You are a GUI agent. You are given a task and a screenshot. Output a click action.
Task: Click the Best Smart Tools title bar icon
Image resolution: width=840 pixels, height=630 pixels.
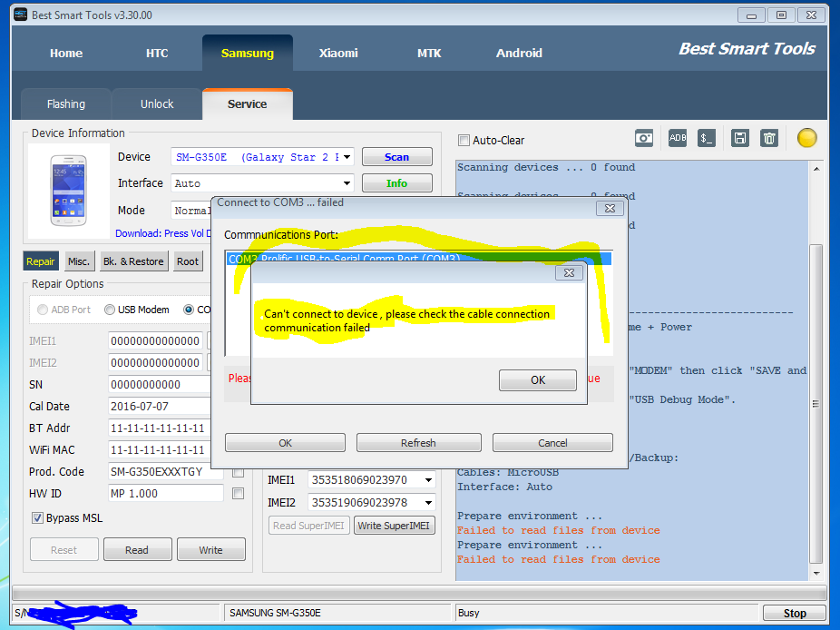point(20,15)
